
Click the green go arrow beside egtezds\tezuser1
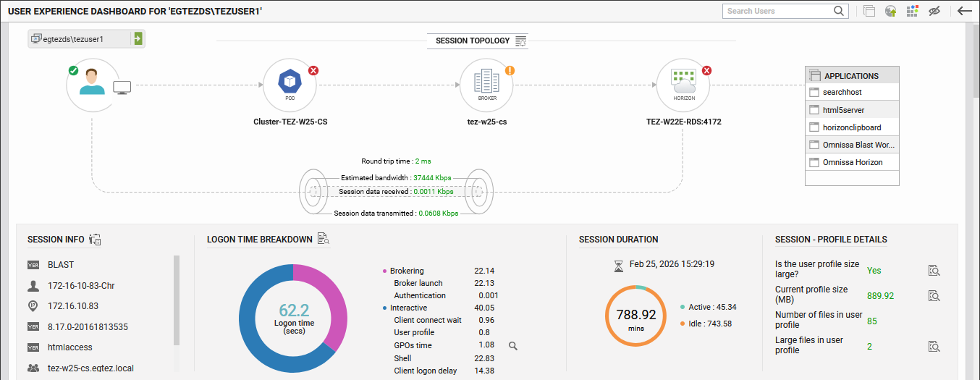(138, 39)
